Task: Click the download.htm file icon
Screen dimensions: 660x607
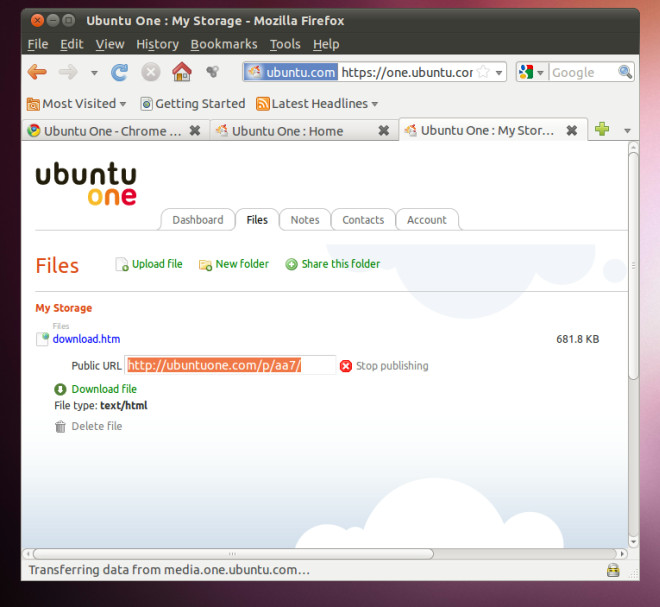Action: pyautogui.click(x=43, y=339)
